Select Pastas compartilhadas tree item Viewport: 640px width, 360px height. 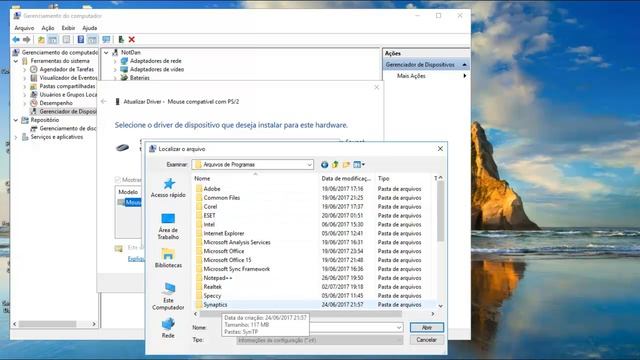tap(67, 86)
